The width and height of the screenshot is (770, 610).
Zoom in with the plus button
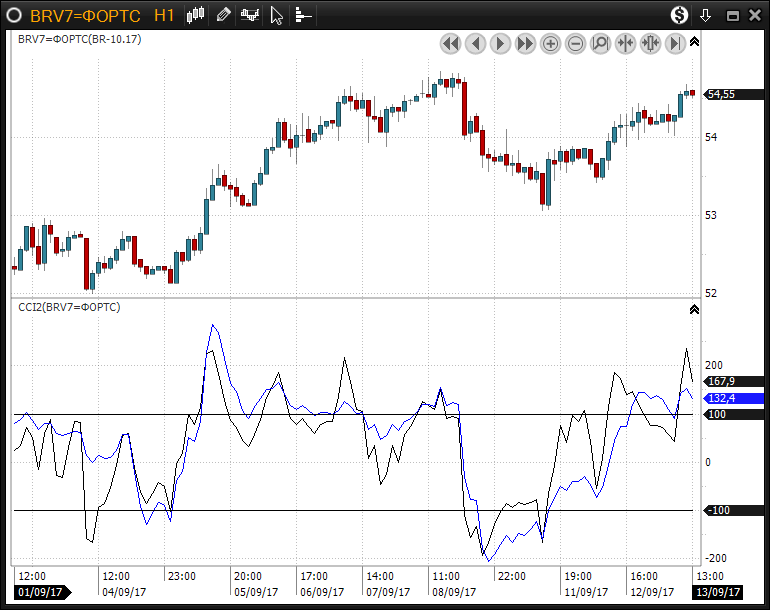pos(550,43)
